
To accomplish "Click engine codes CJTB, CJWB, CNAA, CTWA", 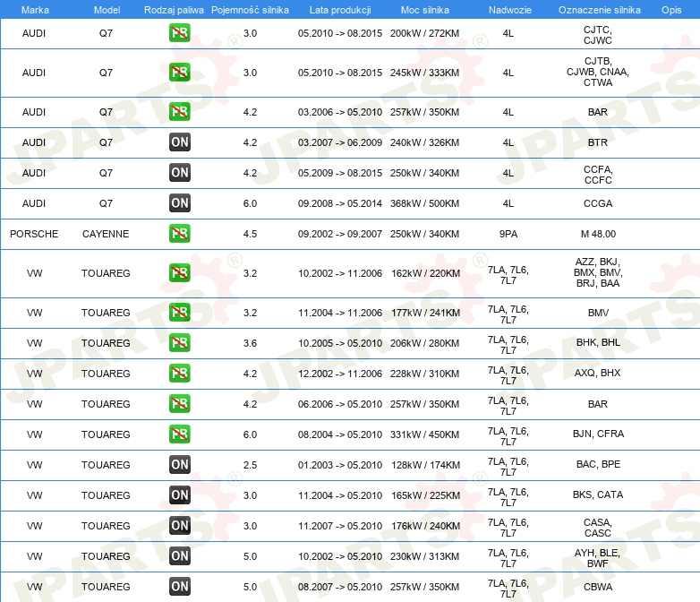I will coord(598,72).
